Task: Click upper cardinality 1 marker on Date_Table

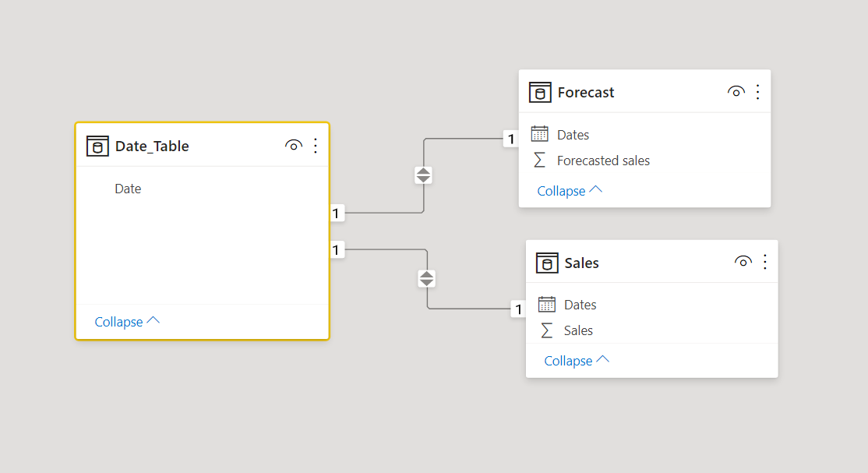Action: point(337,213)
